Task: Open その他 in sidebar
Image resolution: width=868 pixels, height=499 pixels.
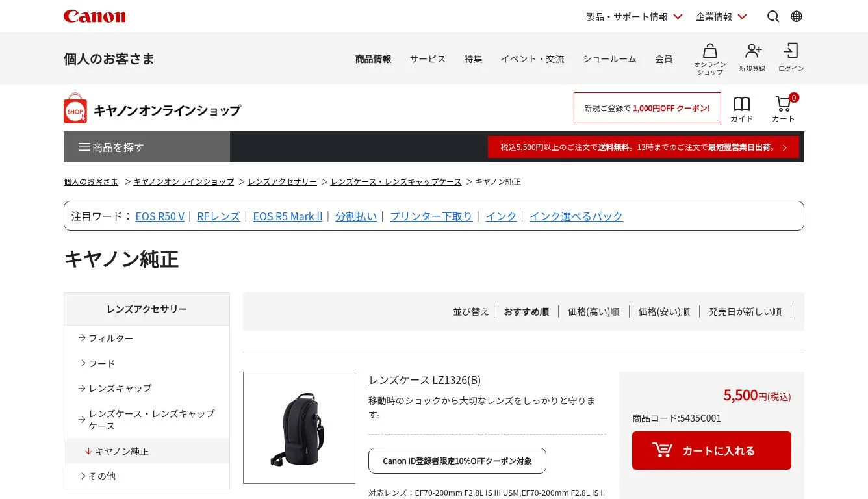Action: tap(147, 476)
